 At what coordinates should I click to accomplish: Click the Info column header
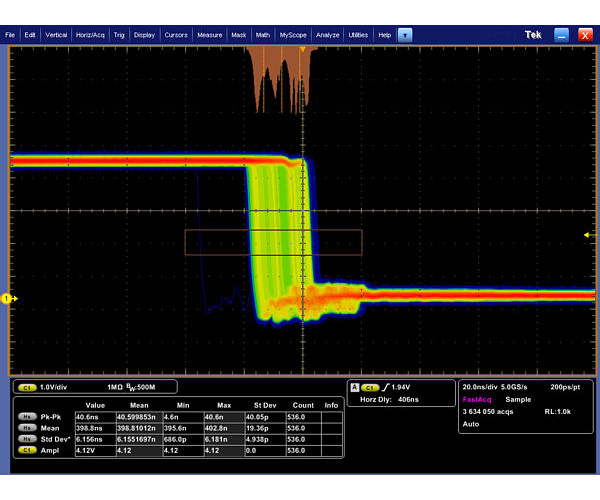[x=331, y=405]
